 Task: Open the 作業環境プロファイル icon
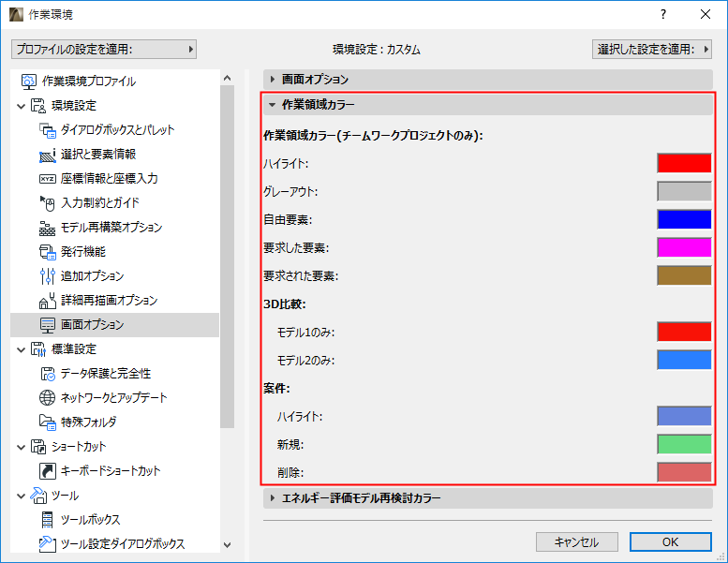[x=29, y=81]
